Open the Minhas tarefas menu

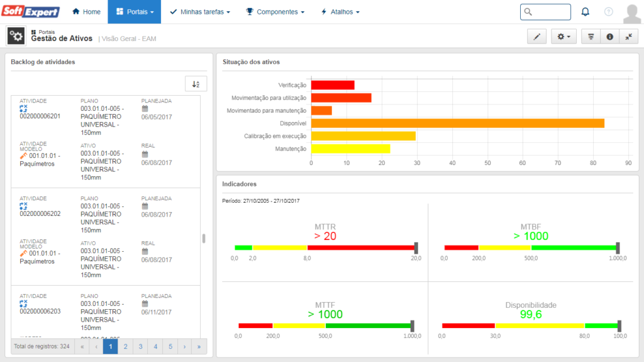click(200, 12)
